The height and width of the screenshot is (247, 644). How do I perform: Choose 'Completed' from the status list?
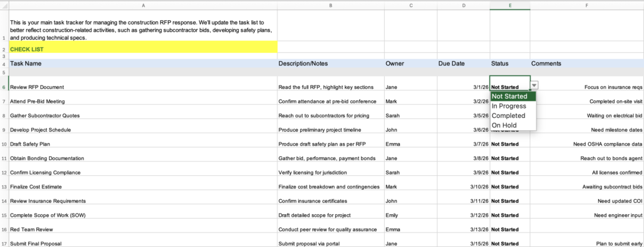[x=513, y=116]
